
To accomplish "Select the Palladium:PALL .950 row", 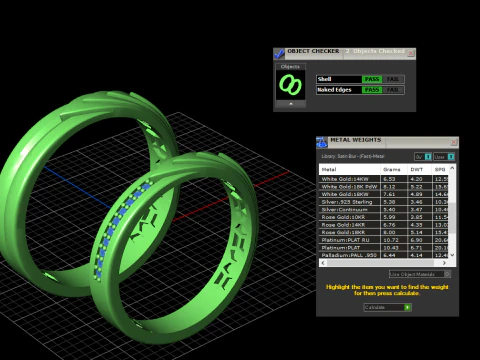I will [x=384, y=255].
